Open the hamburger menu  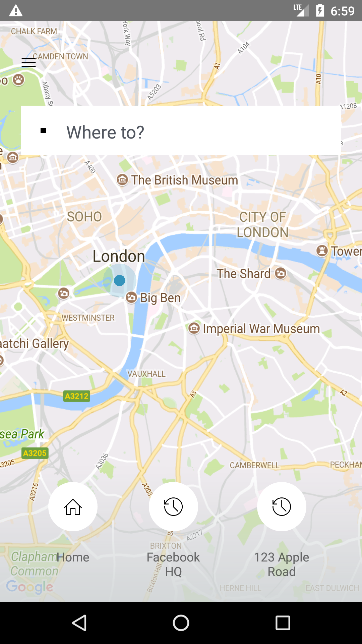click(28, 62)
